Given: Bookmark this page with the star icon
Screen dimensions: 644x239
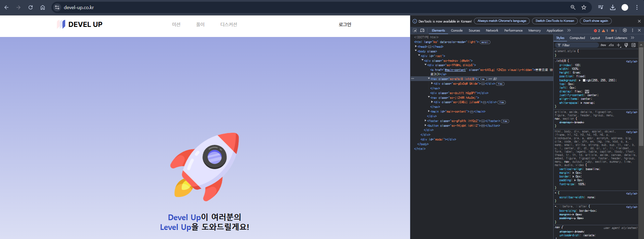Looking at the screenshot, I should (584, 7).
